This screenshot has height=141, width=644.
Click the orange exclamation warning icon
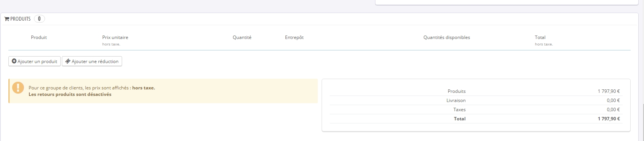tap(18, 88)
